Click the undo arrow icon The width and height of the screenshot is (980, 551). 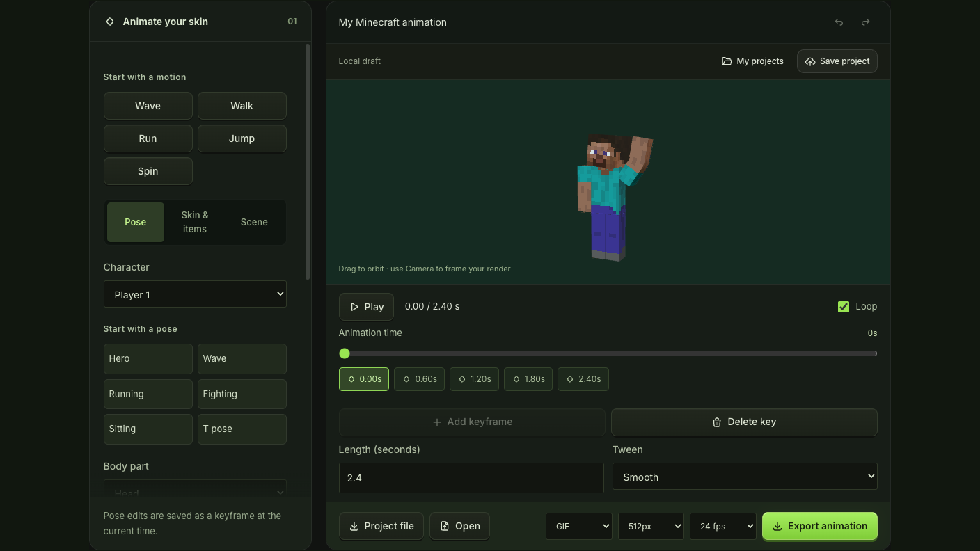click(839, 22)
